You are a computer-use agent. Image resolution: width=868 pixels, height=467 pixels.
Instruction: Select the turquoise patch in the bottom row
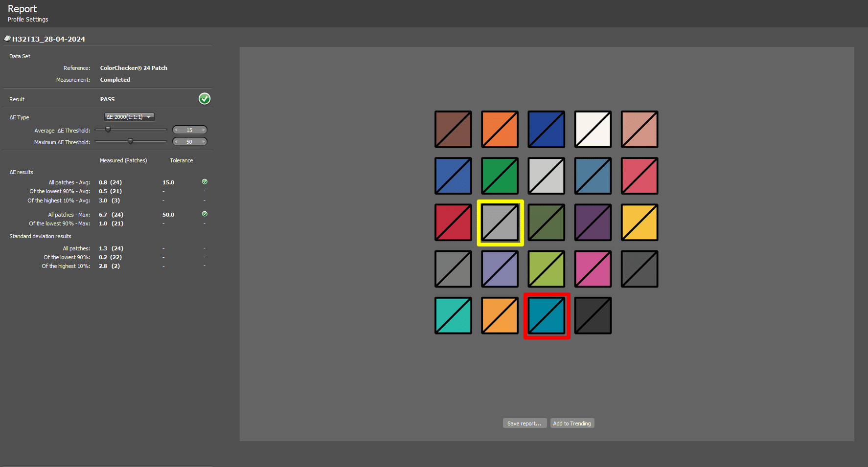pos(453,316)
